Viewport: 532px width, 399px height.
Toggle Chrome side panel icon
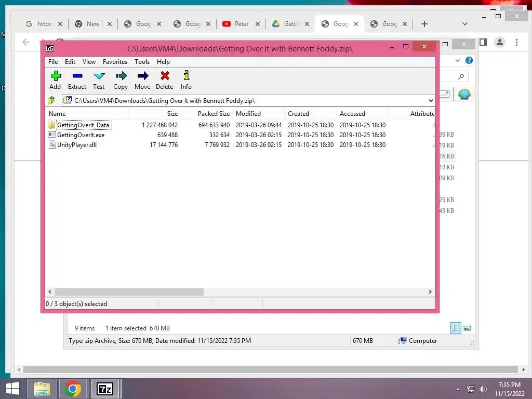[x=483, y=42]
